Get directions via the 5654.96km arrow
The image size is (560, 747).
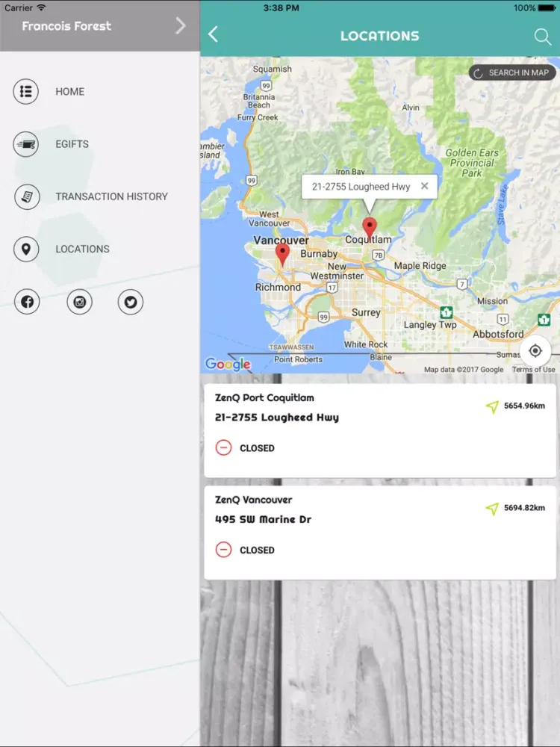[492, 407]
